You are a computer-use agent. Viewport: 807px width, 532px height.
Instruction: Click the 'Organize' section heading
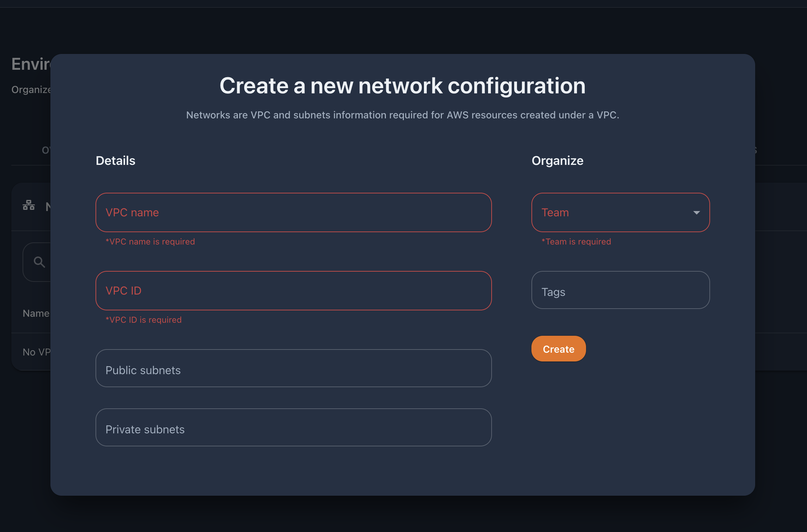557,161
